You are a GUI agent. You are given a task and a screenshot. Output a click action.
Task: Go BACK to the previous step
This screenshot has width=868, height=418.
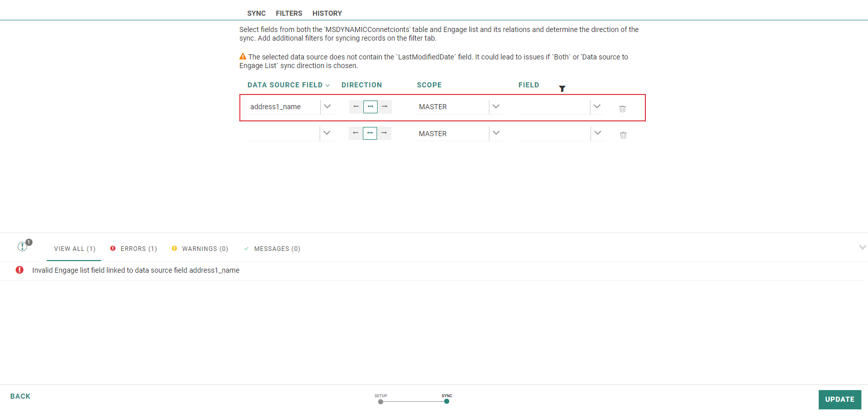coord(20,396)
